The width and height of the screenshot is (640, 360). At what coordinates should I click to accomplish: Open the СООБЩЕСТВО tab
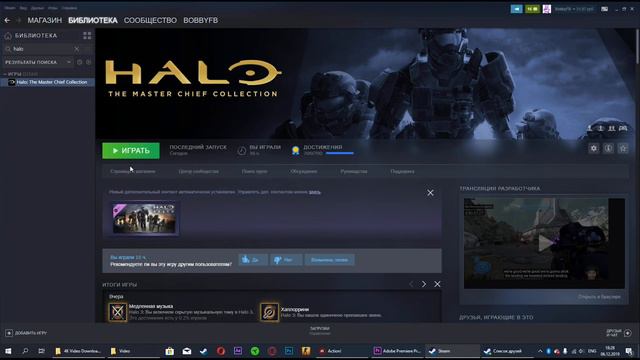point(150,20)
